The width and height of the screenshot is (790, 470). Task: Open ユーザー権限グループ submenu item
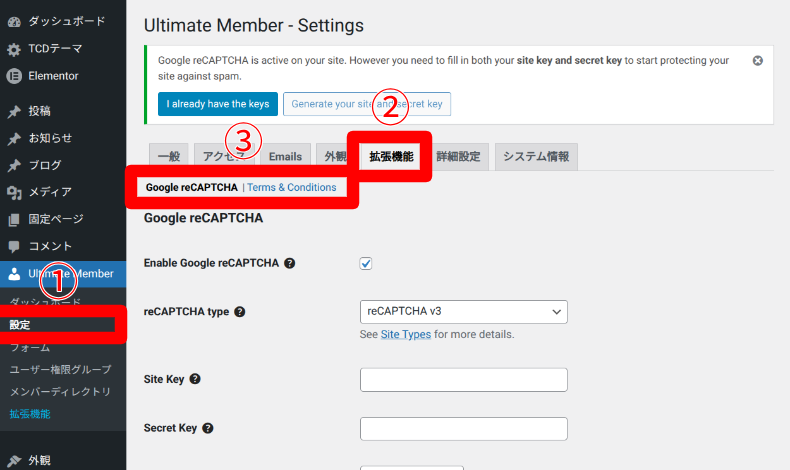[60, 370]
